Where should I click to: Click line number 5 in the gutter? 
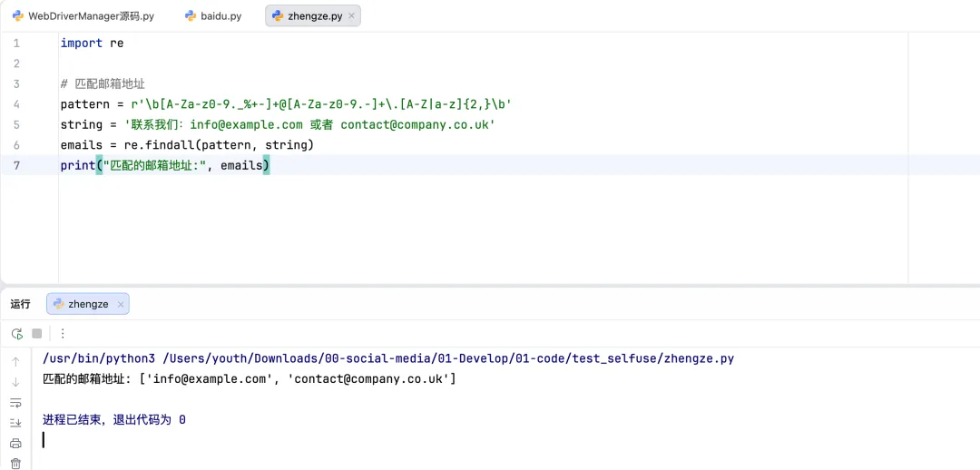(16, 125)
